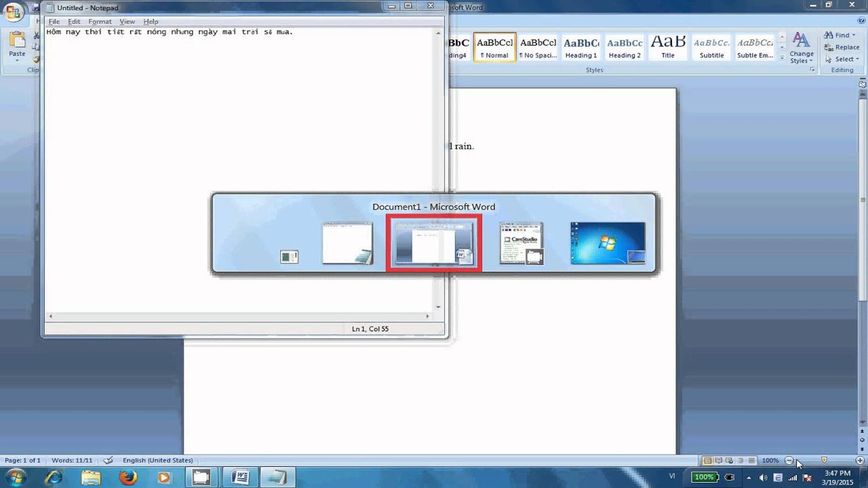This screenshot has width=868, height=488.
Task: Click Notepad horizontal scrollbar right arrow
Action: [427, 317]
